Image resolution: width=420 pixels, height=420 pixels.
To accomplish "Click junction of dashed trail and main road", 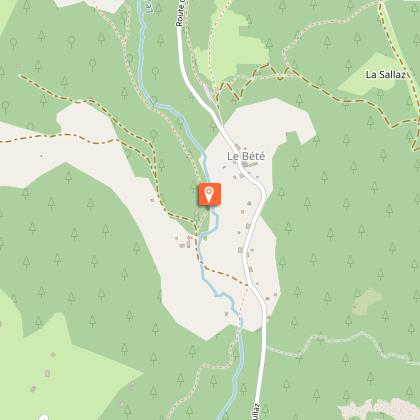I will 248,285.
